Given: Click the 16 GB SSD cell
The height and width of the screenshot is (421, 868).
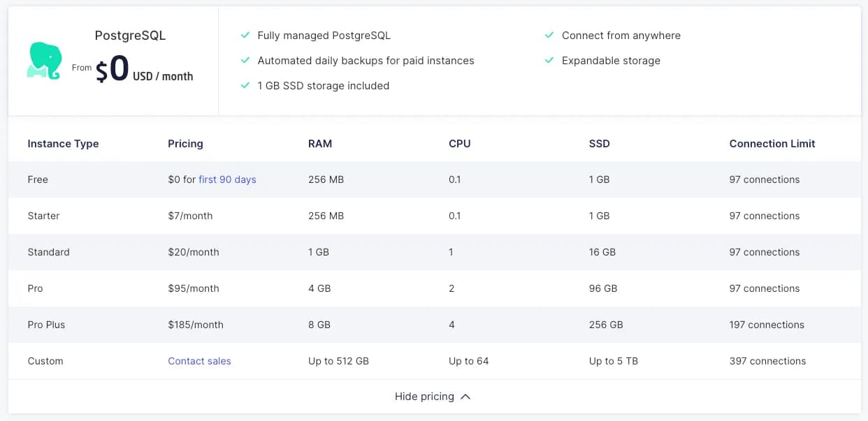Looking at the screenshot, I should (x=602, y=252).
